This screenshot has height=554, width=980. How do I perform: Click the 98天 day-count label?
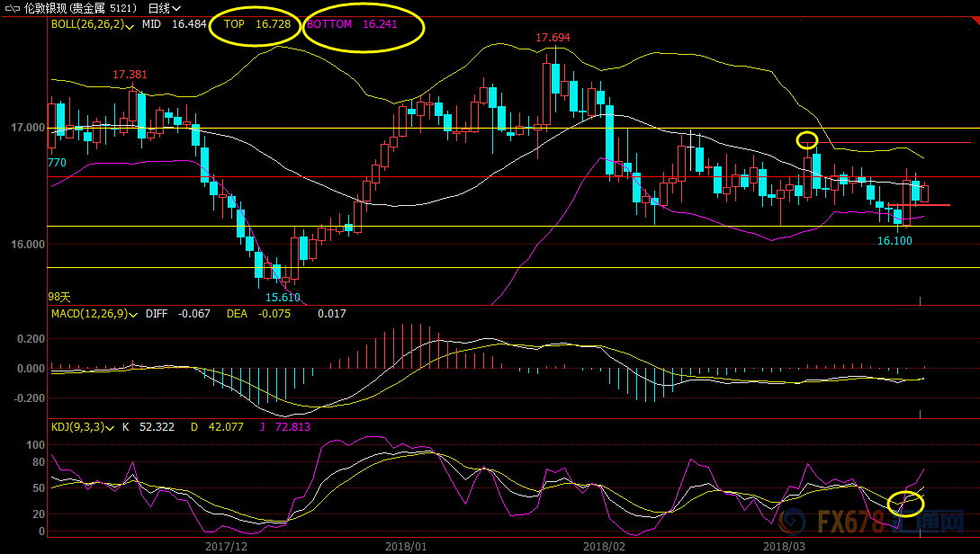click(x=59, y=296)
